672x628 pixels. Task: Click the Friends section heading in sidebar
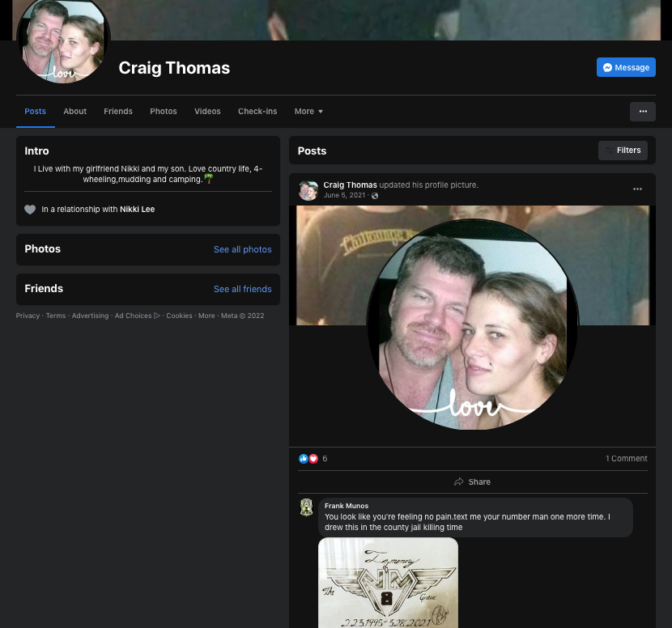coord(44,289)
